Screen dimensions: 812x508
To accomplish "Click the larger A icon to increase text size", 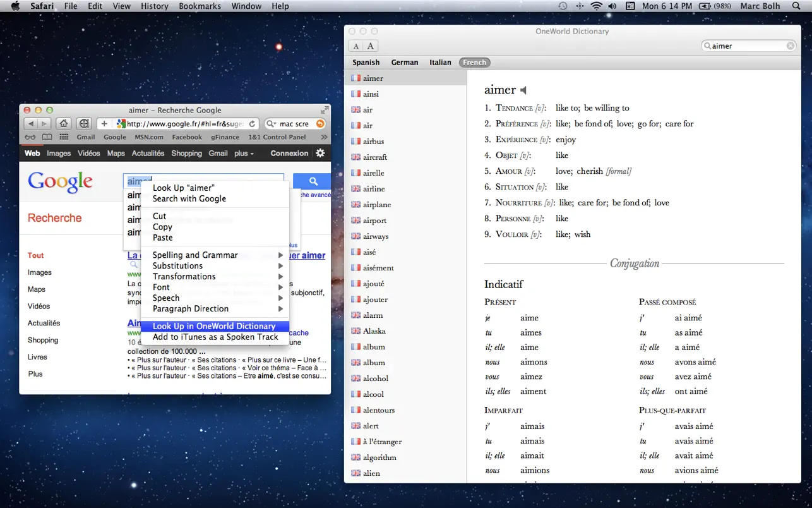I will point(369,45).
